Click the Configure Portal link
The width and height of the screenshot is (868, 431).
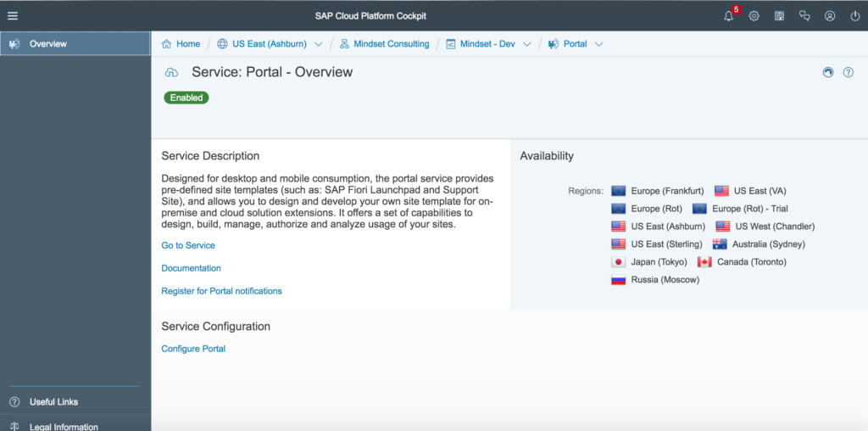(193, 349)
